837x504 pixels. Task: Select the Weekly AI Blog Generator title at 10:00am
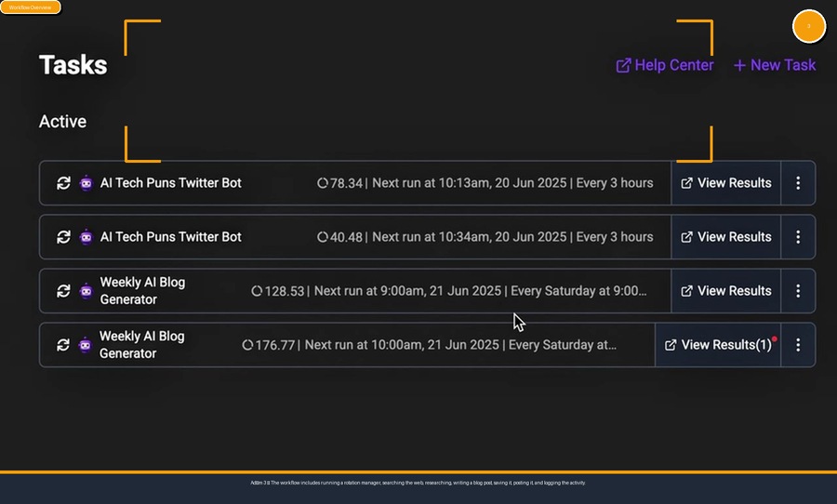pyautogui.click(x=142, y=345)
